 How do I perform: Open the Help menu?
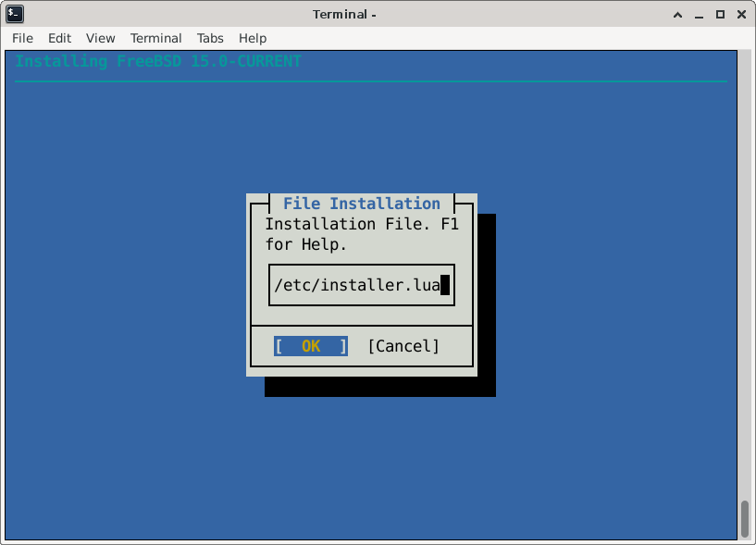coord(253,38)
